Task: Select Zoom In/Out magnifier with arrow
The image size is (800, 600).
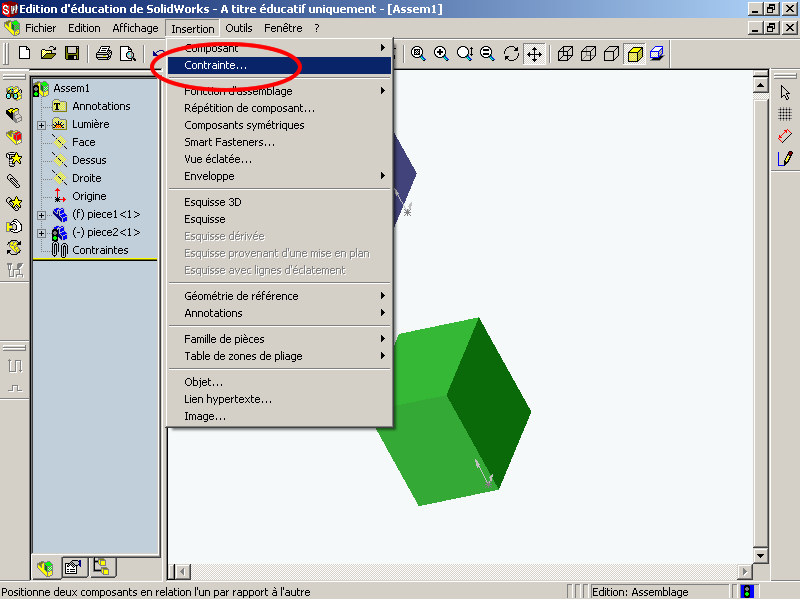Action: [x=465, y=53]
